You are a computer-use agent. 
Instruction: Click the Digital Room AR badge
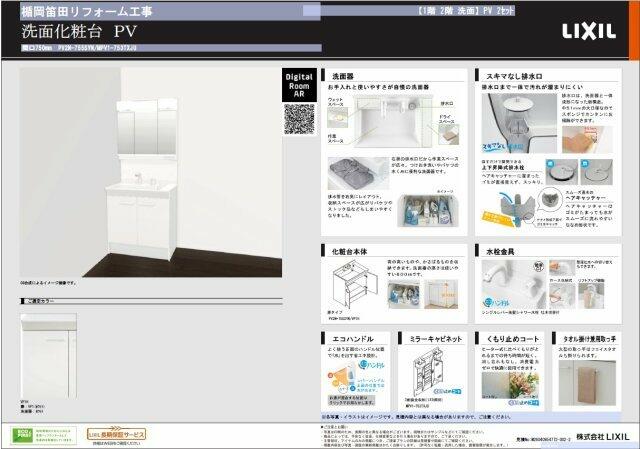(299, 85)
